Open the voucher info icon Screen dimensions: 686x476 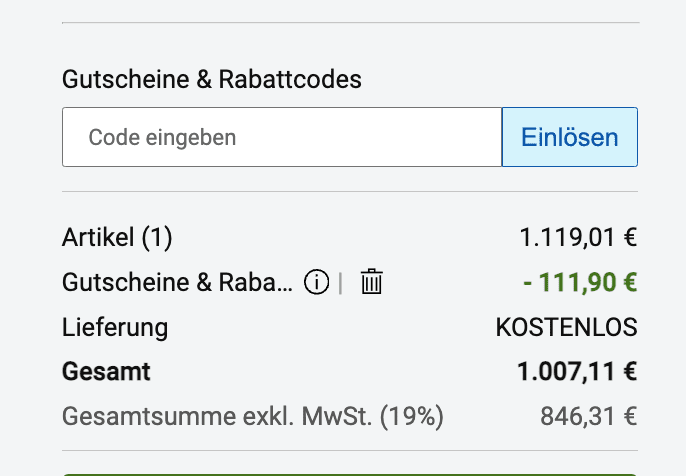316,282
